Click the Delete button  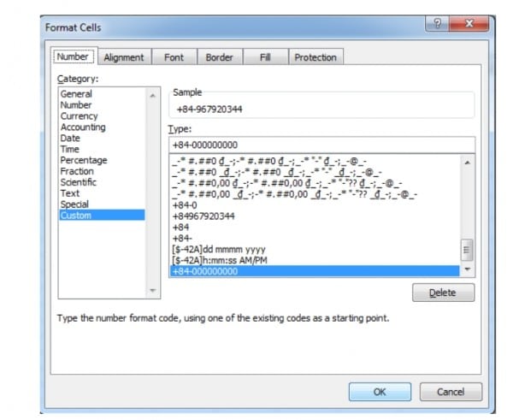(443, 293)
